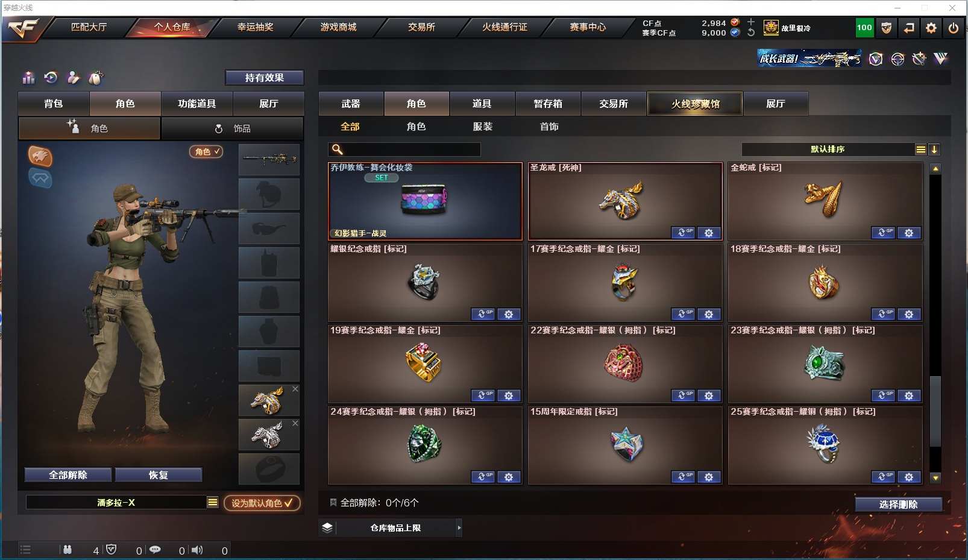
Task: Open 游戏商城 in top navigation
Action: click(x=338, y=27)
